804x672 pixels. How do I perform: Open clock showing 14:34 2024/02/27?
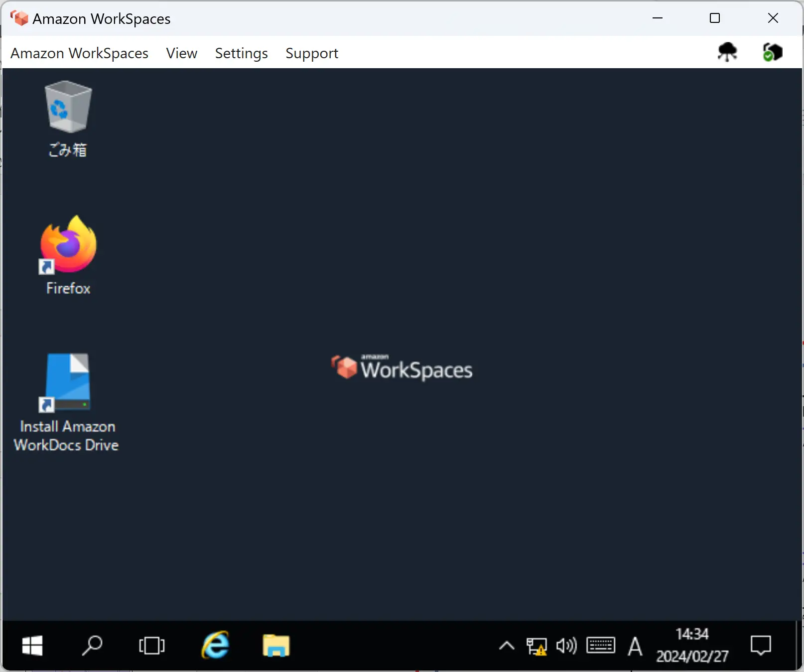[692, 646]
